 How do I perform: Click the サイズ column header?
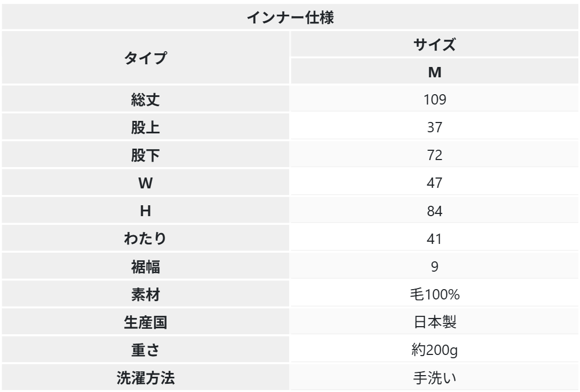[434, 45]
